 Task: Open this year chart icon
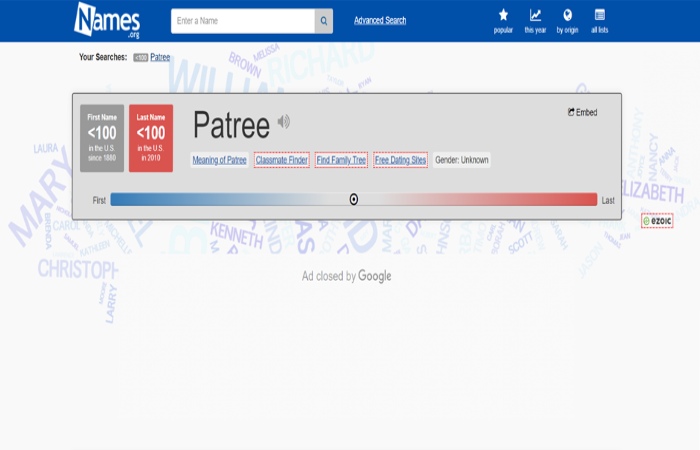[x=535, y=21]
